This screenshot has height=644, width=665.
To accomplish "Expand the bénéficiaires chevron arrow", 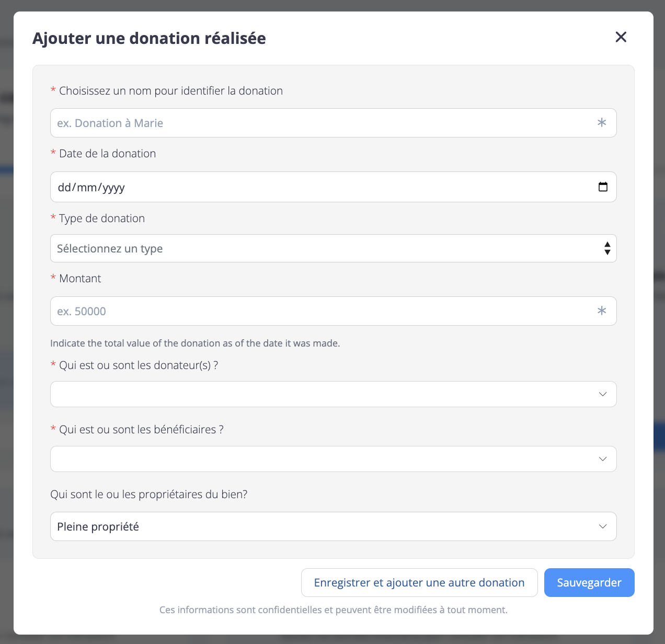I will coord(603,459).
